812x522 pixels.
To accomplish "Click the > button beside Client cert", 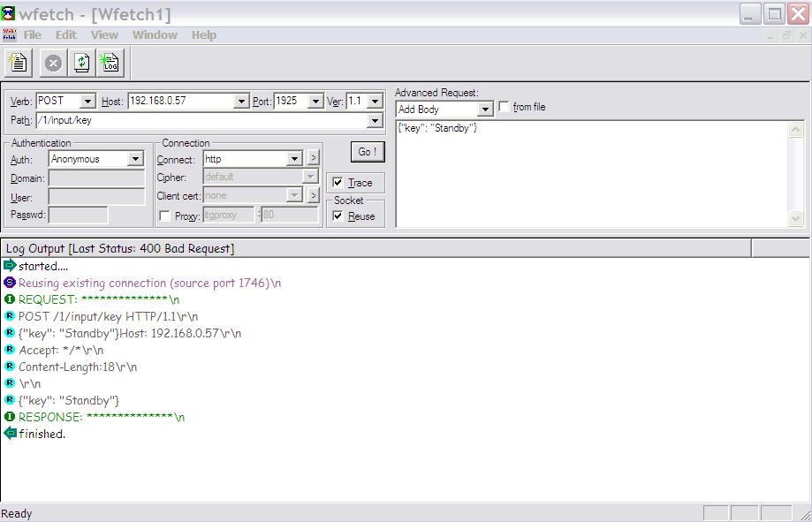I will (314, 195).
